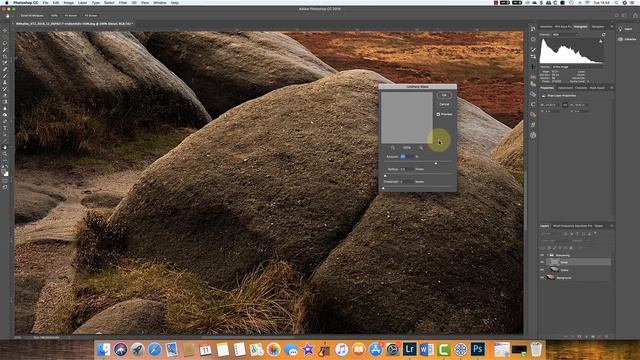The height and width of the screenshot is (360, 640).
Task: Click the Radius input field
Action: 407,169
